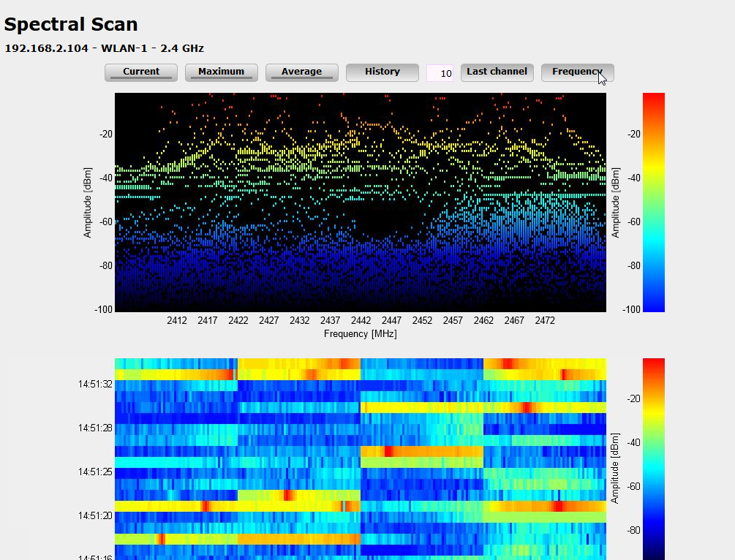Screen dimensions: 735x560
Task: Select the 14:51:25 waterfall timestamp
Action: pyautogui.click(x=96, y=472)
